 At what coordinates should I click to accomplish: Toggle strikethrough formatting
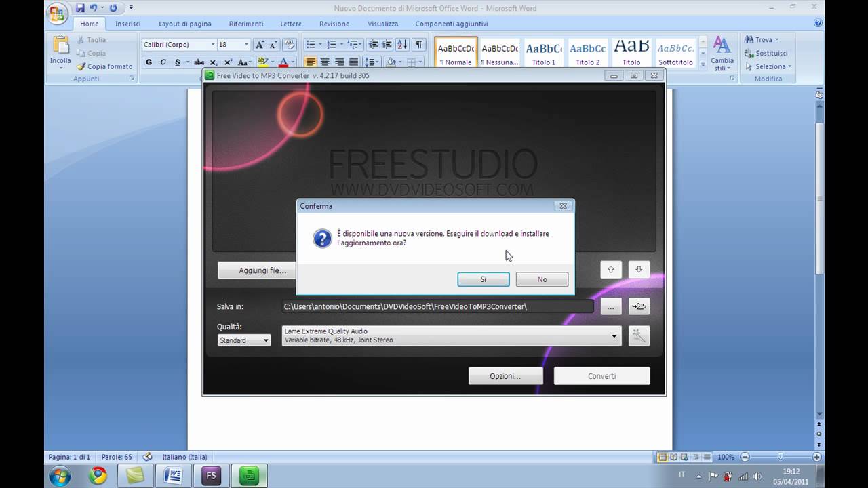click(x=199, y=62)
